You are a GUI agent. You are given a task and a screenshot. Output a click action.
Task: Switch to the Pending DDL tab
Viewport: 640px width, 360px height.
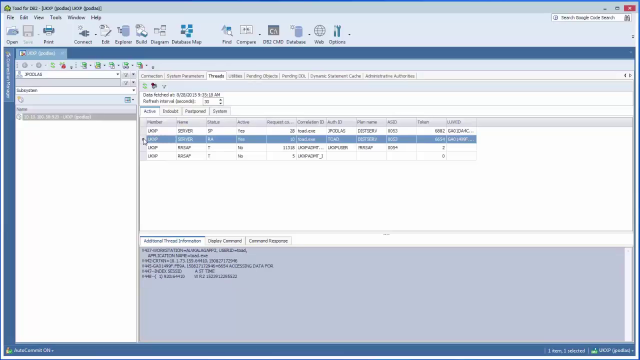pyautogui.click(x=293, y=76)
